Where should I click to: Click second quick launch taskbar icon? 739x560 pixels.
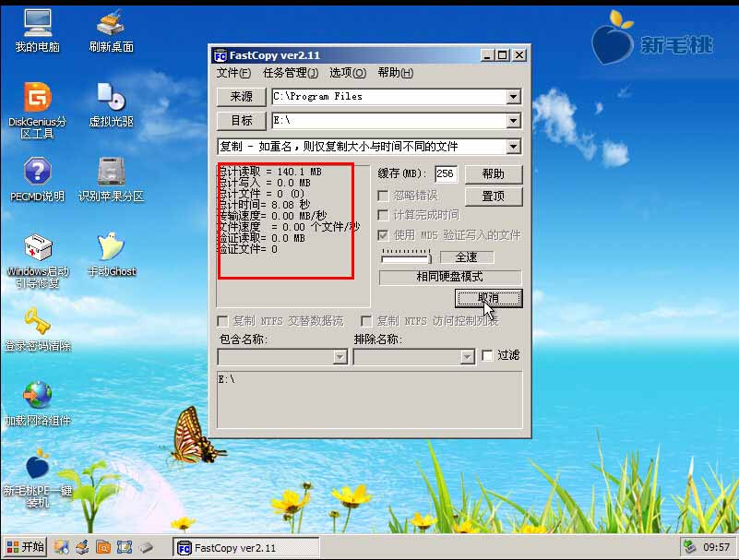click(82, 547)
